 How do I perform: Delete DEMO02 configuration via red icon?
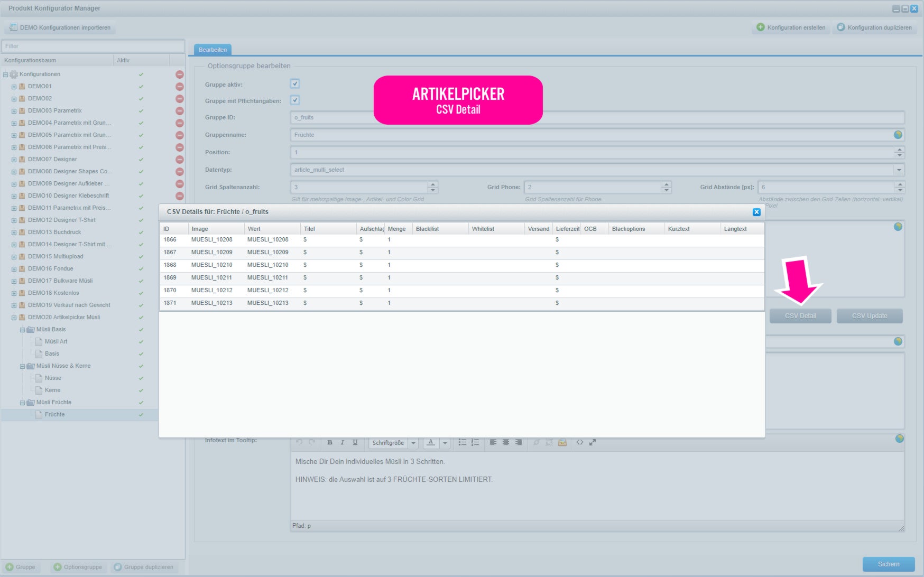point(180,99)
